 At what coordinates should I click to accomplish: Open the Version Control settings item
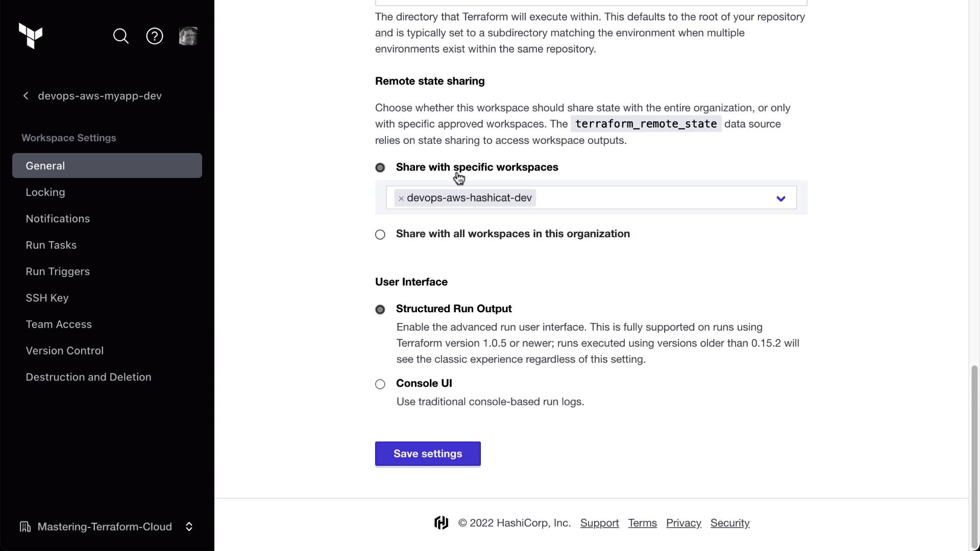click(64, 350)
